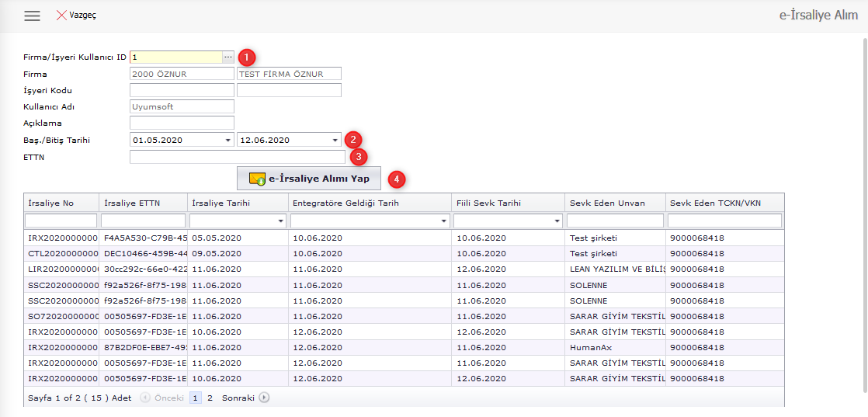This screenshot has width=868, height=417.
Task: Focus the Açıklama text field
Action: click(x=182, y=123)
